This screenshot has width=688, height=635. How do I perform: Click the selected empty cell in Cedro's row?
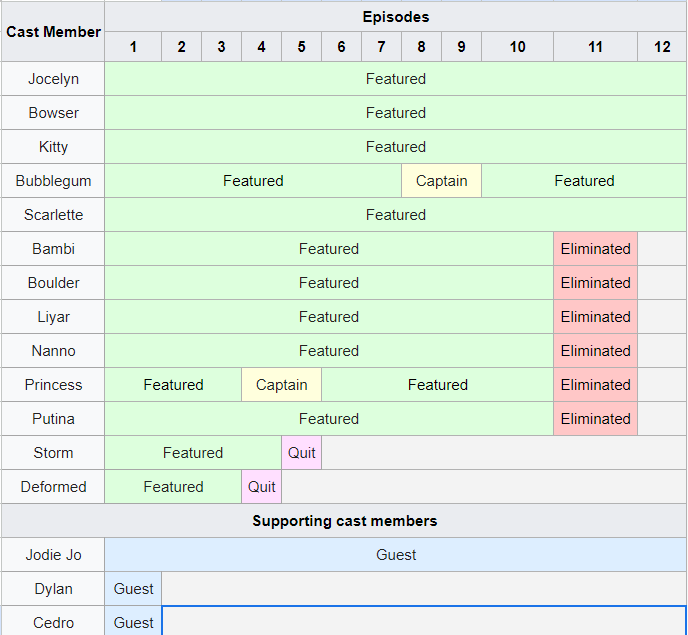click(424, 622)
